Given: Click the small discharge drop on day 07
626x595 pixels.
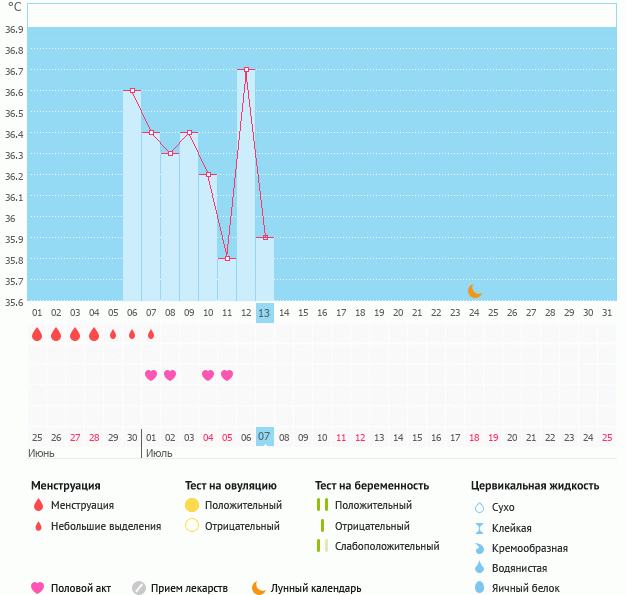Looking at the screenshot, I should click(x=151, y=334).
